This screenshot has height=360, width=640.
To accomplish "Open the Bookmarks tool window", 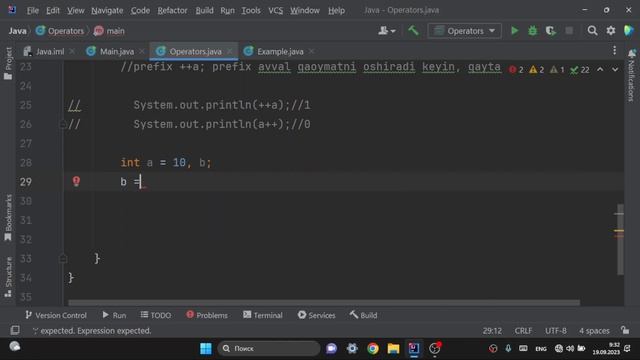I will (8, 218).
